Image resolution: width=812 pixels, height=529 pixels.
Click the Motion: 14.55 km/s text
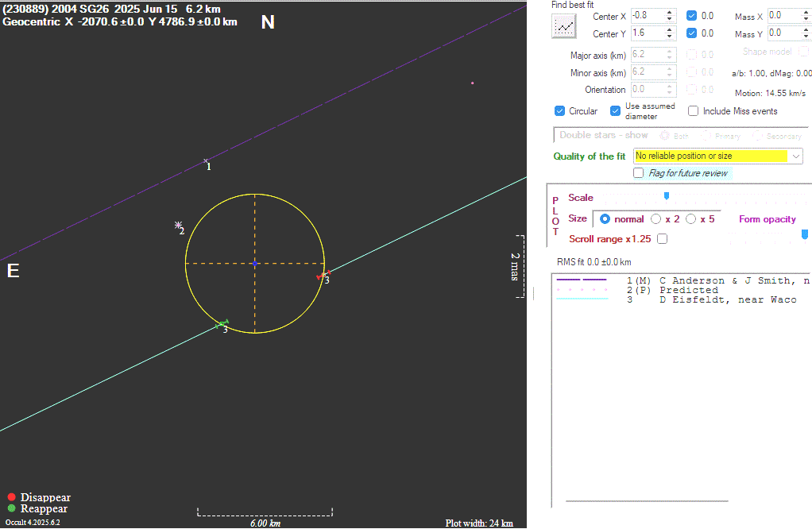770,93
